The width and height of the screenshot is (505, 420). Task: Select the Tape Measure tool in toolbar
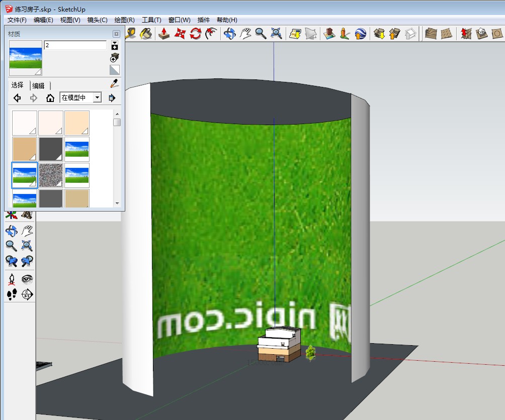pyautogui.click(x=130, y=33)
